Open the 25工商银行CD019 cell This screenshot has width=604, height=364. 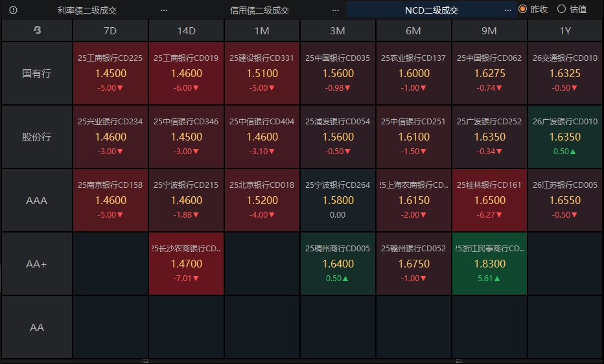186,73
